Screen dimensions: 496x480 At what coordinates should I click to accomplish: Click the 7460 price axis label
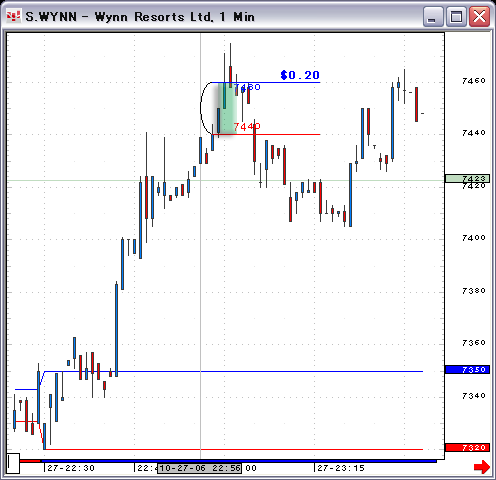coord(474,81)
